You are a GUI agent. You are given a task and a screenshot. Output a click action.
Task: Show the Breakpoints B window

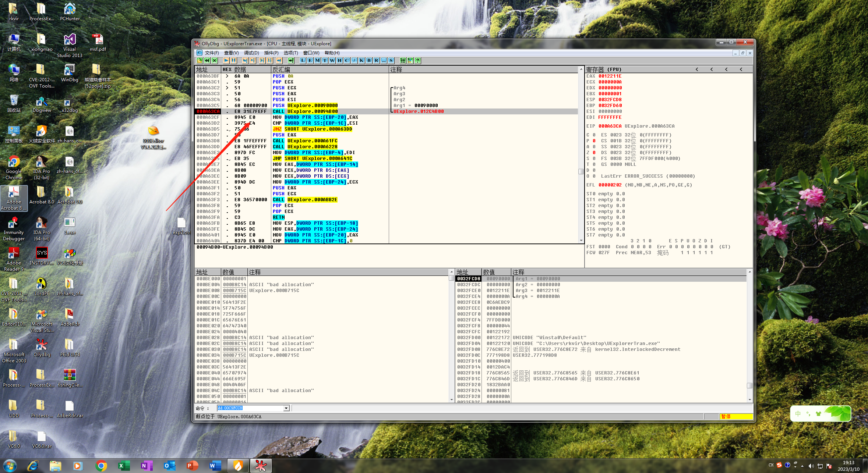click(369, 60)
